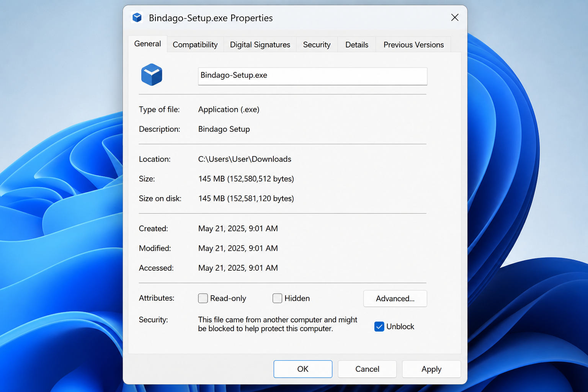Click the Modified date value
The image size is (588, 392).
(238, 248)
